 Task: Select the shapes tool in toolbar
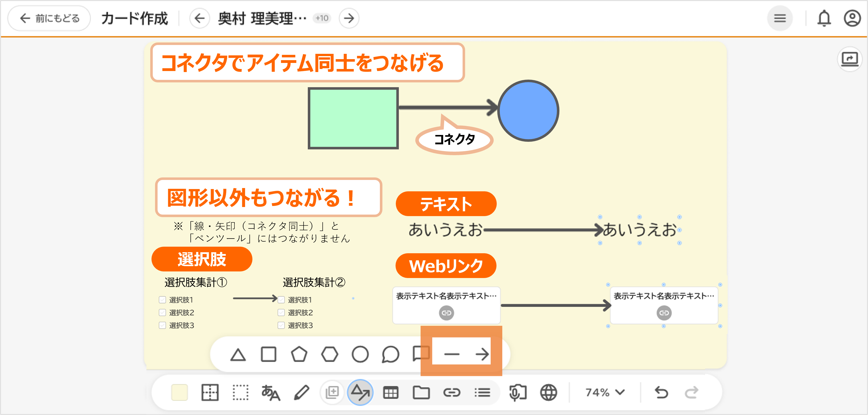click(x=360, y=393)
